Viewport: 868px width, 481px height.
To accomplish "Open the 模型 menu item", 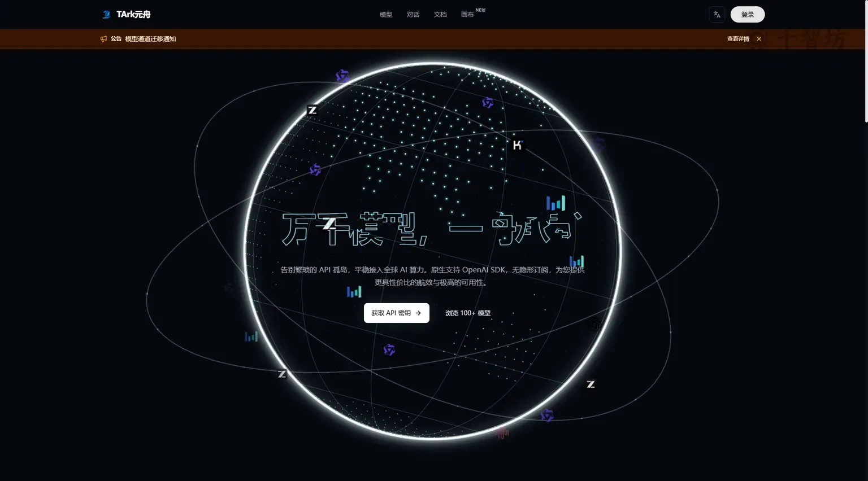I will coord(386,15).
